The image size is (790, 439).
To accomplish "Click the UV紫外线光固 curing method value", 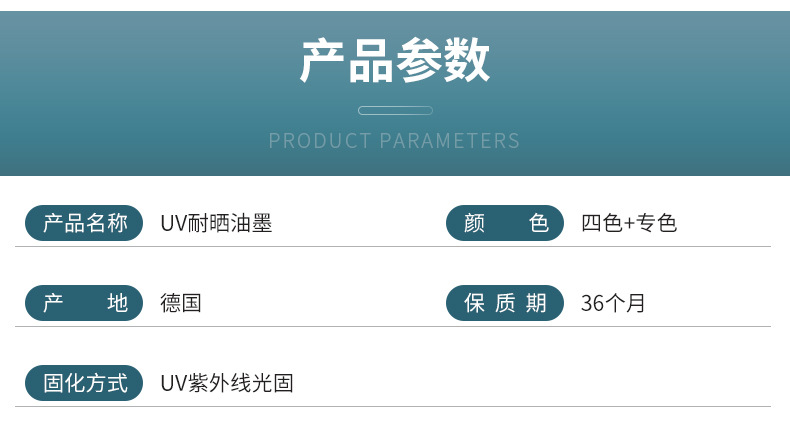I will pos(227,383).
